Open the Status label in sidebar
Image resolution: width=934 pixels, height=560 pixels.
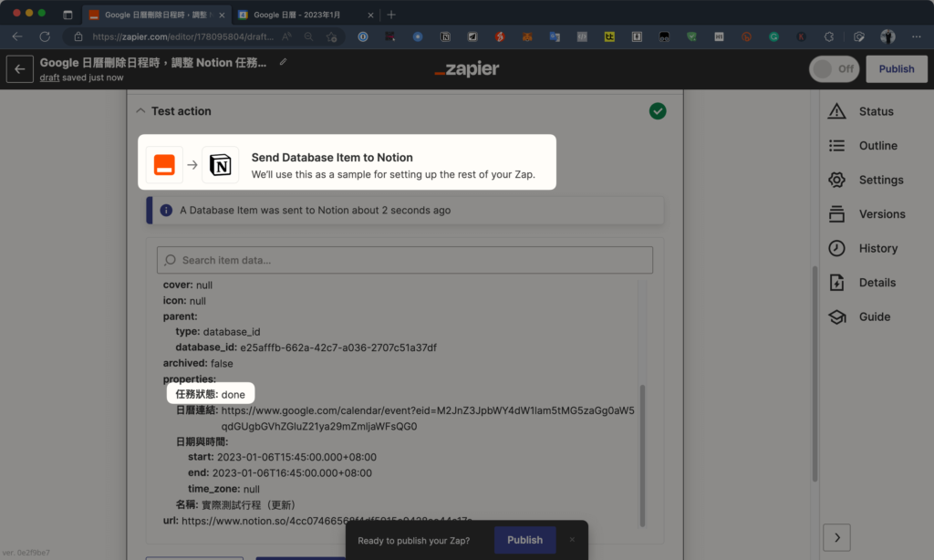877,111
